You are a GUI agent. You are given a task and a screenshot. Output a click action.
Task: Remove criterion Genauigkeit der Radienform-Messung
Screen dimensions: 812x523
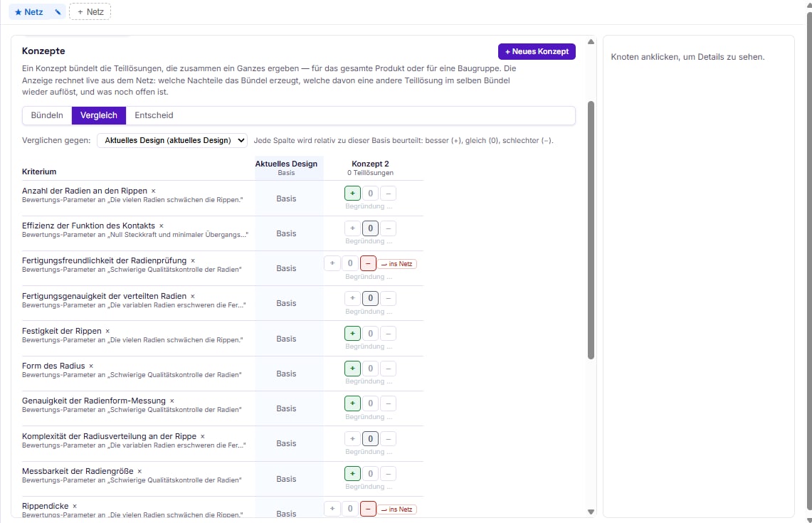[x=172, y=401]
